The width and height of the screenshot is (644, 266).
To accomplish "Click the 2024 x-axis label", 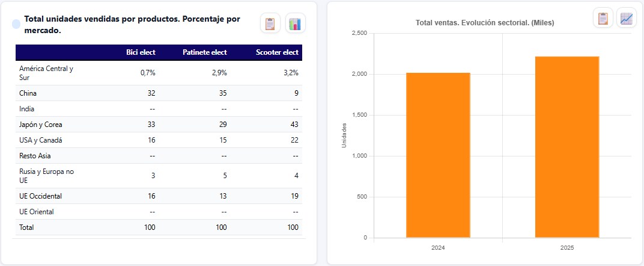I will (x=438, y=248).
